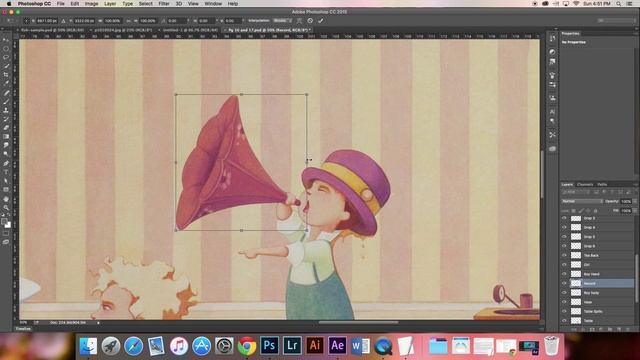
Task: Select the Lasso tool
Action: coord(6,57)
